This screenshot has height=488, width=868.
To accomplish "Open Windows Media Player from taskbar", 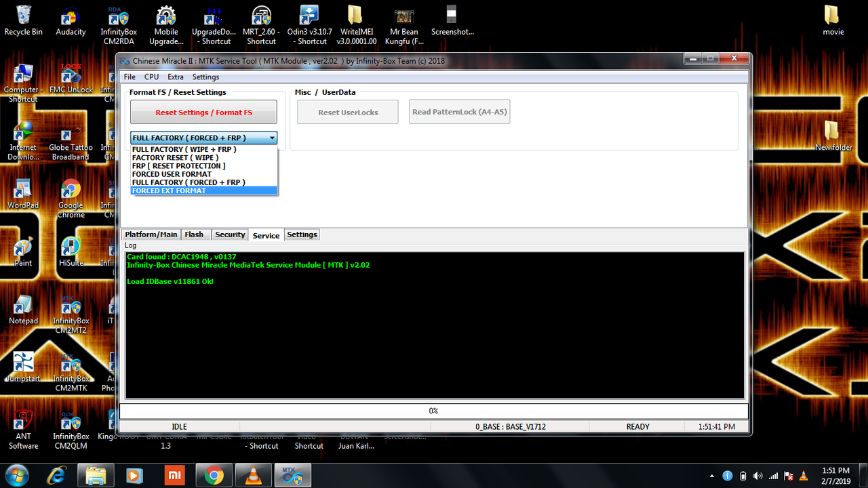I will pyautogui.click(x=135, y=475).
